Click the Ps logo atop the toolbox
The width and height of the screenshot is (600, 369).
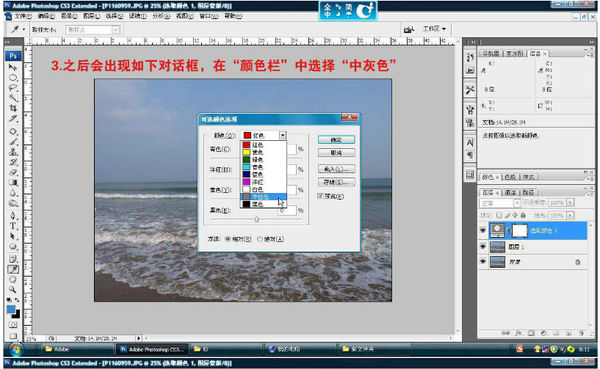[13, 56]
